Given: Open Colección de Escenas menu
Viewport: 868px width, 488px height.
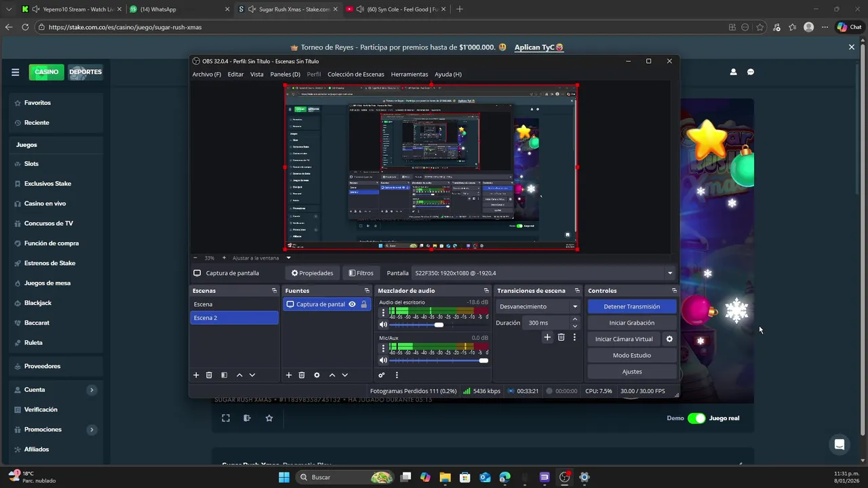Looking at the screenshot, I should (355, 75).
